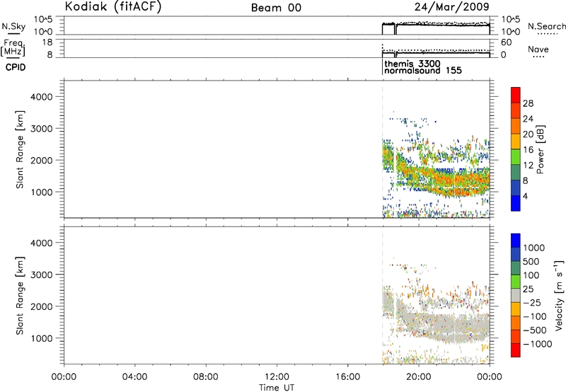Click the 'Kodiak (fitACF)' title text
The height and width of the screenshot is (392, 566).
pyautogui.click(x=113, y=7)
